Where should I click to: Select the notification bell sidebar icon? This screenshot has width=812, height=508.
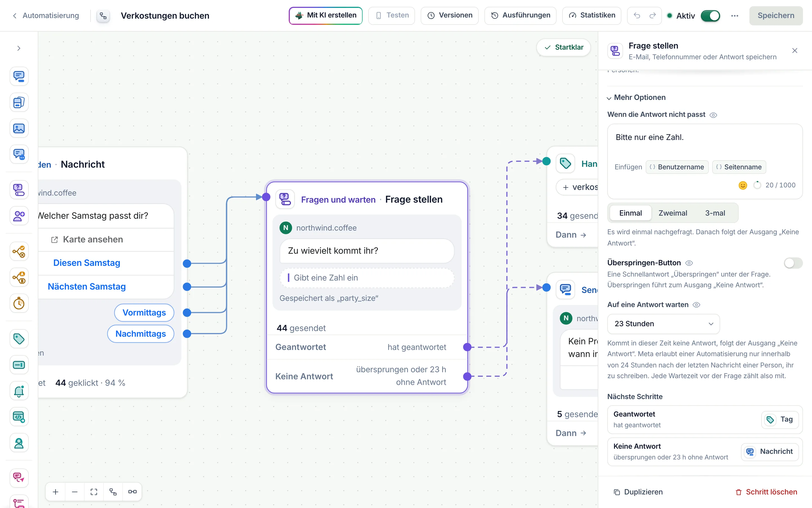(19, 391)
